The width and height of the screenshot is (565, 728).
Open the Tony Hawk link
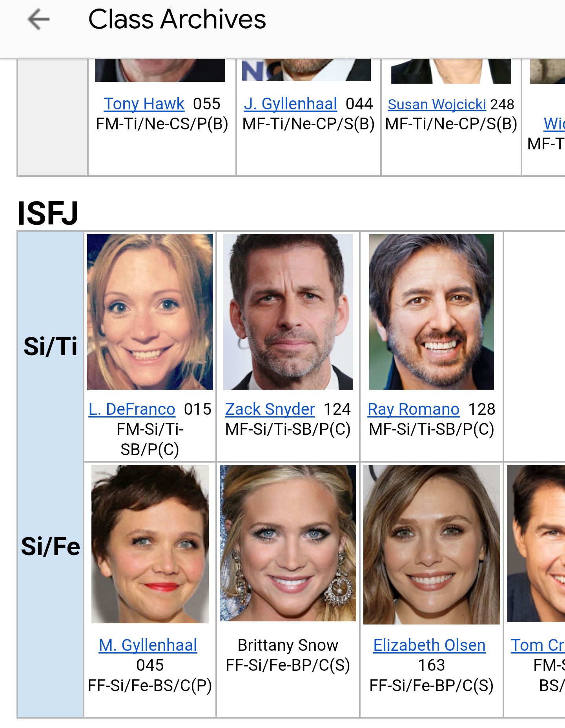click(x=144, y=104)
